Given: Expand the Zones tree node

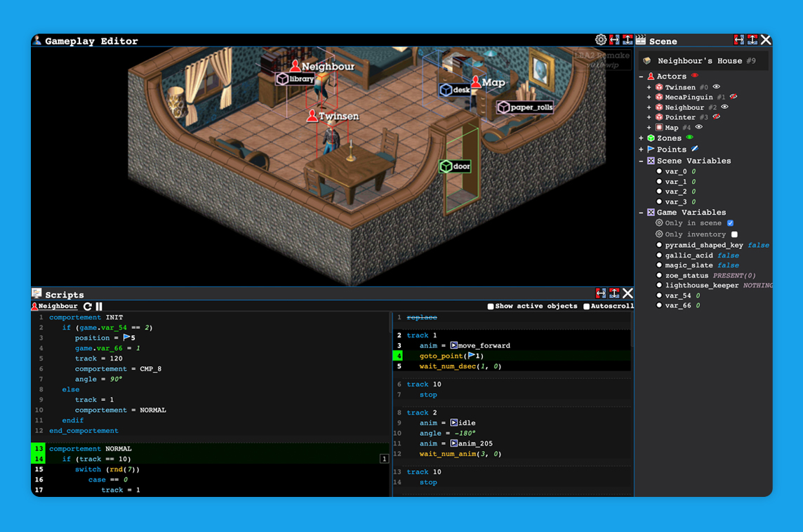Looking at the screenshot, I should [641, 138].
